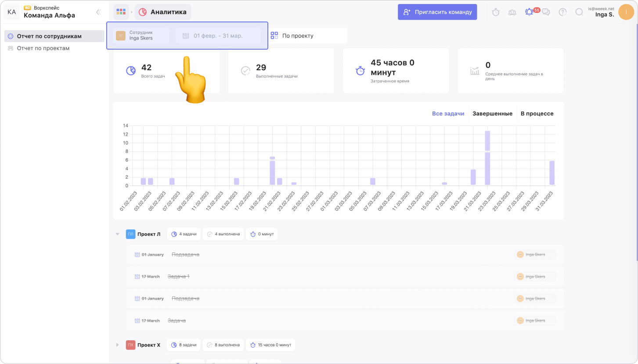638x364 pixels.
Task: Switch chart to Завершенные tasks
Action: click(x=492, y=114)
